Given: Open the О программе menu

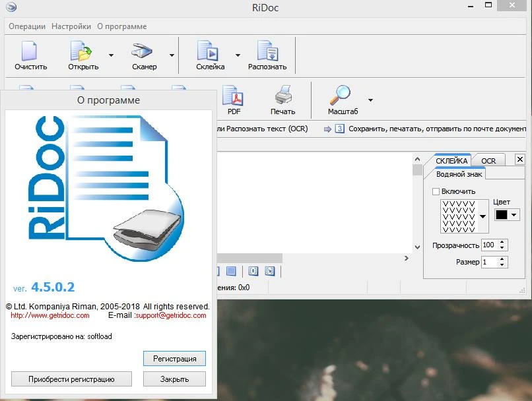Looking at the screenshot, I should click(122, 26).
